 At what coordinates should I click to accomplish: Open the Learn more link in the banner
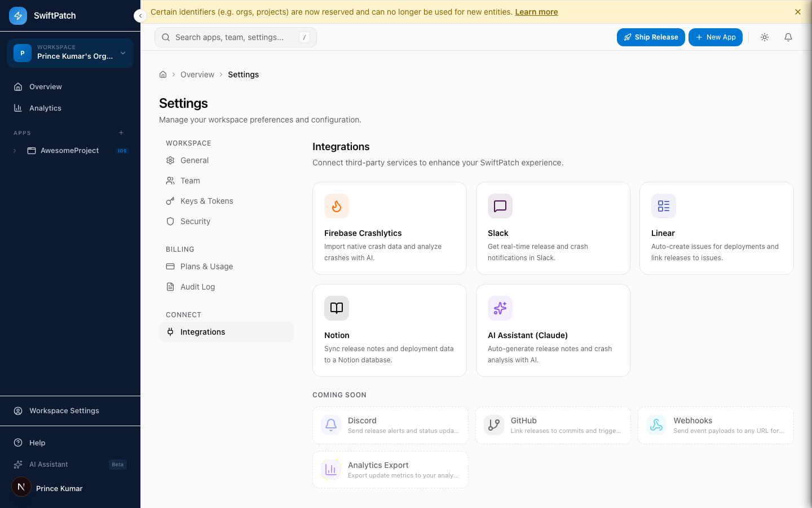pos(536,11)
